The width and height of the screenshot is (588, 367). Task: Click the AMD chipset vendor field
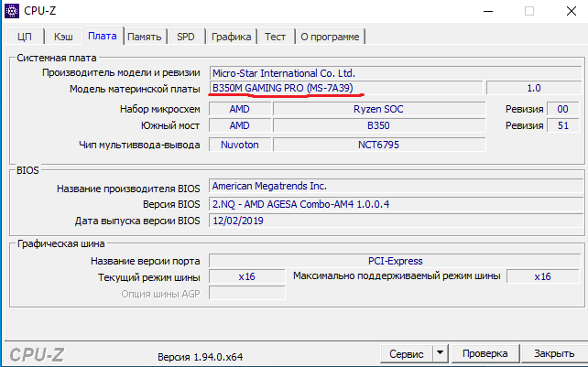tap(240, 109)
